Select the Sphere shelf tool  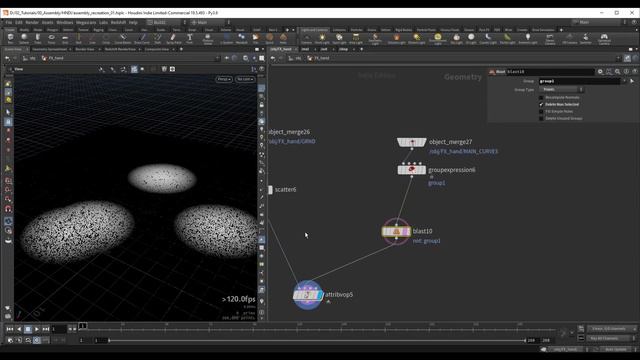[x=24, y=38]
